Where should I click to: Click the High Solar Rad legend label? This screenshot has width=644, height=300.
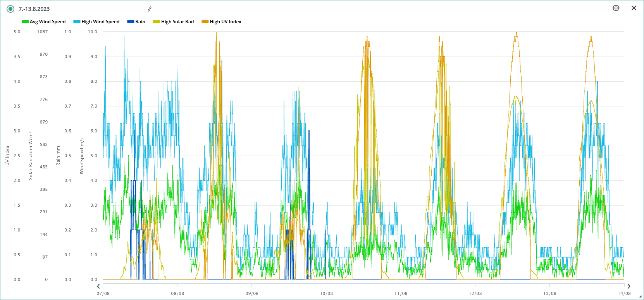point(177,22)
